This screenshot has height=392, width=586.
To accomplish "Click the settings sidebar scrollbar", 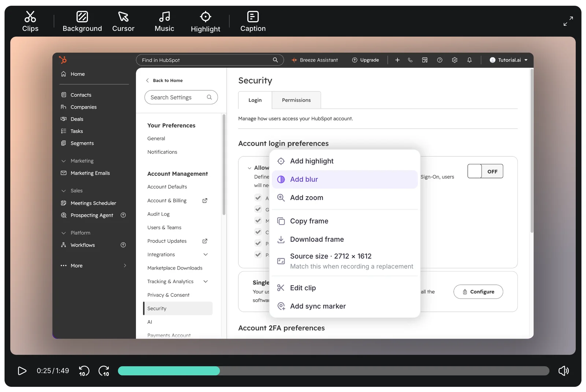I will click(x=224, y=165).
